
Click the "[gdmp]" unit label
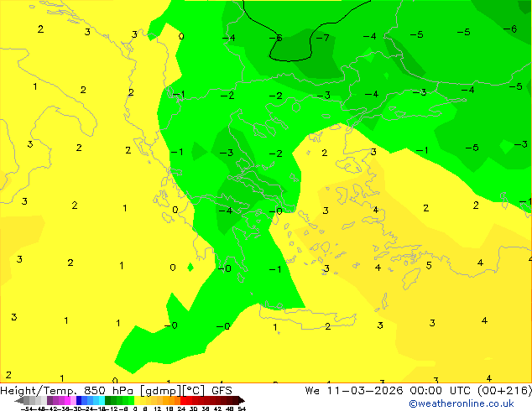(x=159, y=391)
